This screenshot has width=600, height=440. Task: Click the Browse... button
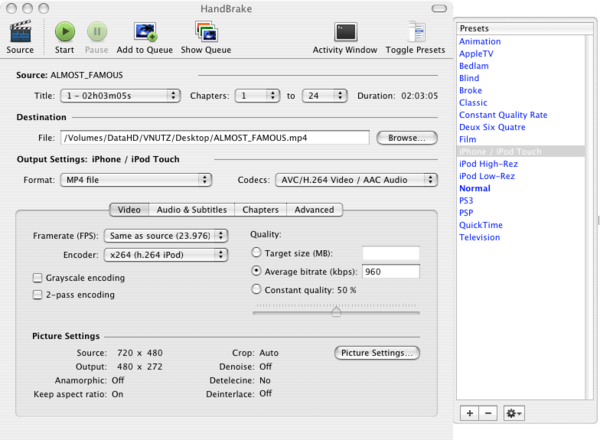click(407, 138)
